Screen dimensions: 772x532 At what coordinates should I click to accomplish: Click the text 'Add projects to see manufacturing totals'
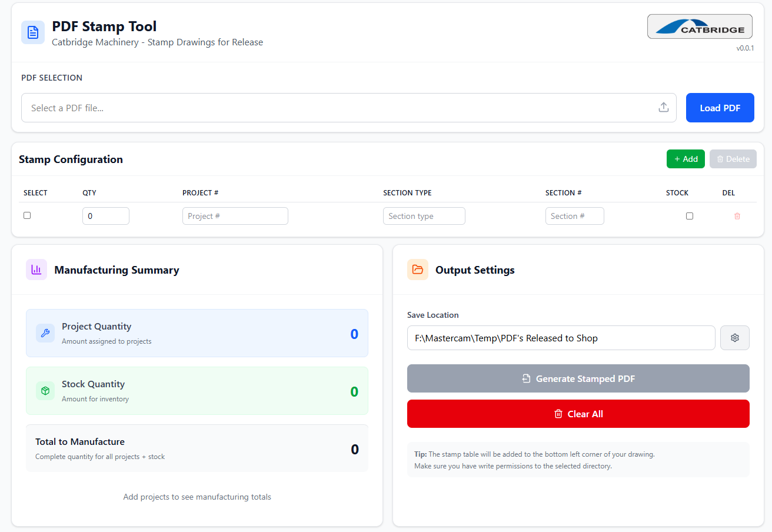pyautogui.click(x=197, y=497)
